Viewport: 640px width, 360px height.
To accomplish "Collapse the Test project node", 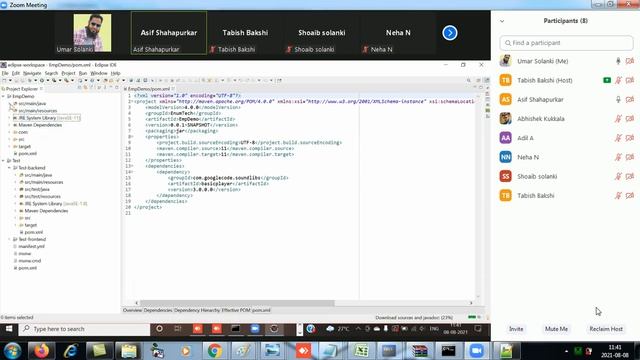I will point(4,161).
